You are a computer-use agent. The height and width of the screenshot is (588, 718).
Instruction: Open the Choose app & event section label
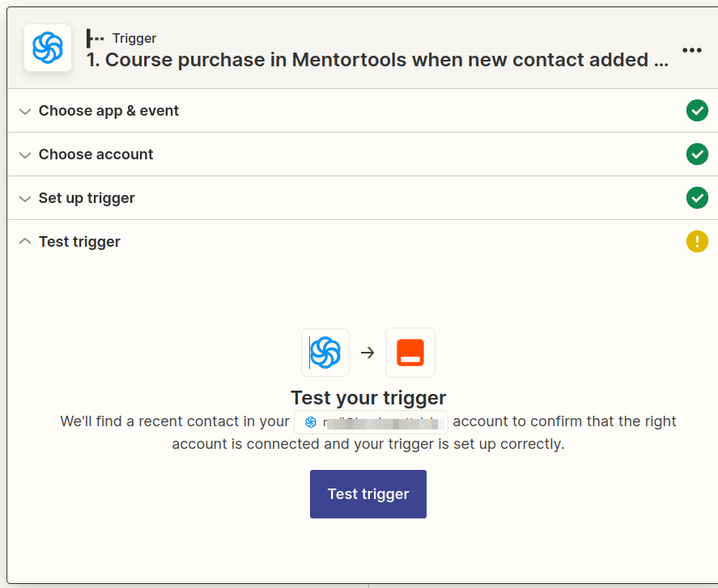coord(108,111)
